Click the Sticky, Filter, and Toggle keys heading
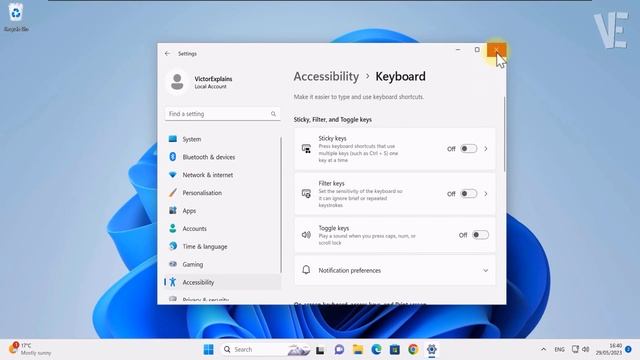This screenshot has height=360, width=640. click(x=333, y=120)
